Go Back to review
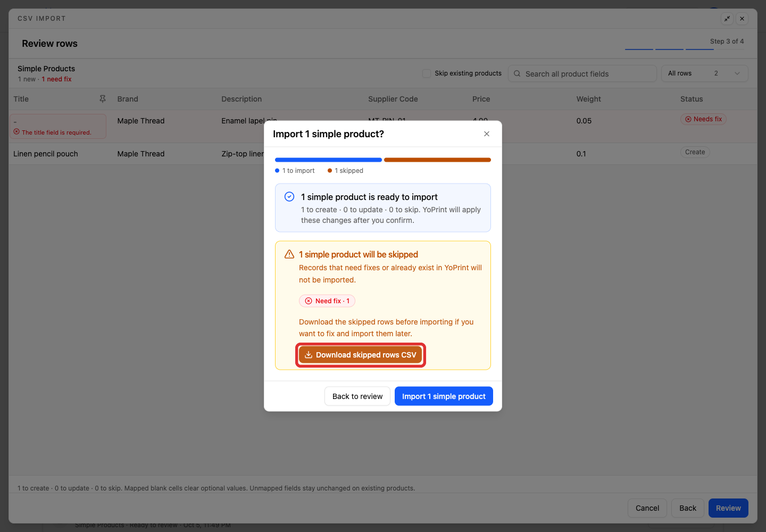This screenshot has width=766, height=532. (x=357, y=396)
